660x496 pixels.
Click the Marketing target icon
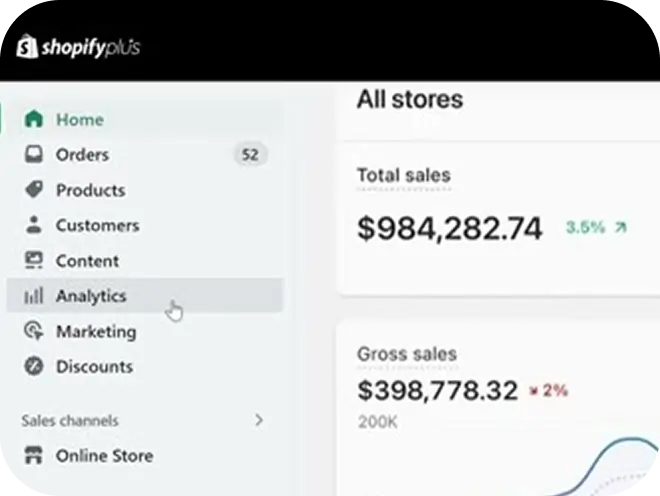(34, 331)
